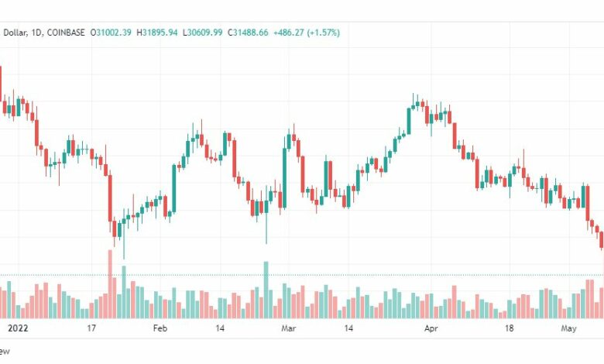Select the low price value L30609.99
This screenshot has height=364, width=604.
click(x=203, y=33)
